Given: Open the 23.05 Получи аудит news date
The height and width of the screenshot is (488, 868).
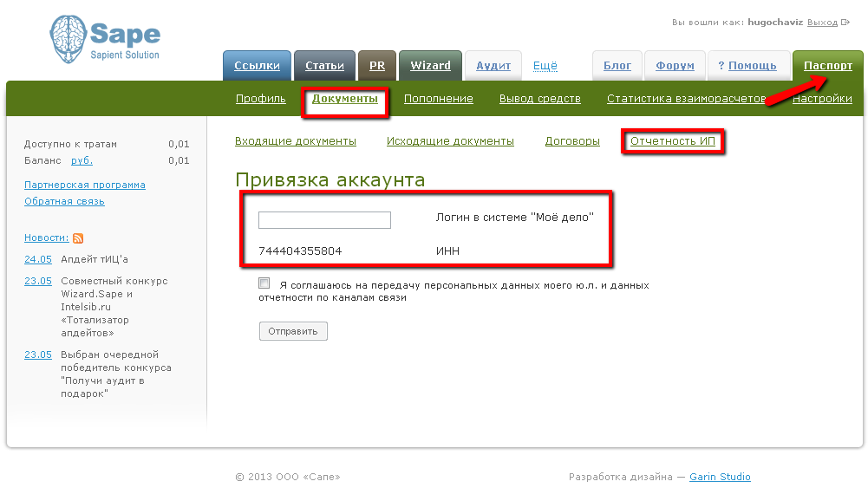Looking at the screenshot, I should click(x=38, y=355).
